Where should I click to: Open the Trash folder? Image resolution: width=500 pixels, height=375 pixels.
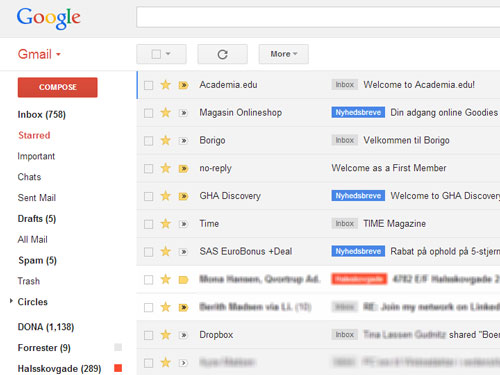click(29, 281)
